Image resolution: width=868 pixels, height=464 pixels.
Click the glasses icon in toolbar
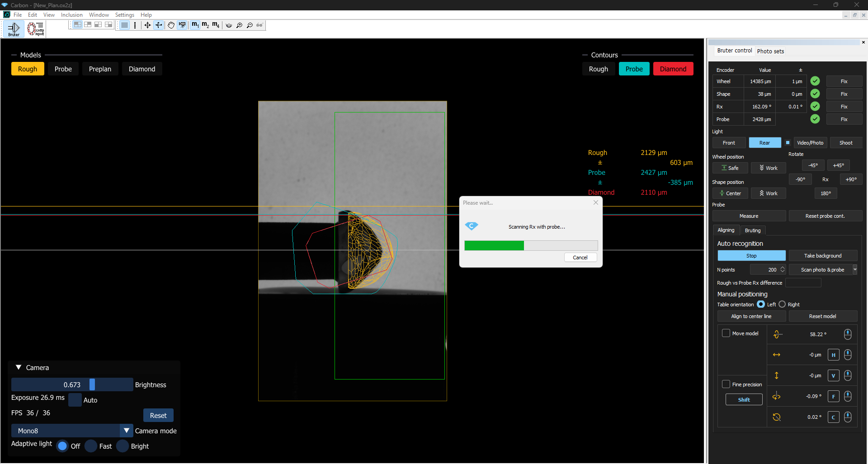[x=259, y=25]
